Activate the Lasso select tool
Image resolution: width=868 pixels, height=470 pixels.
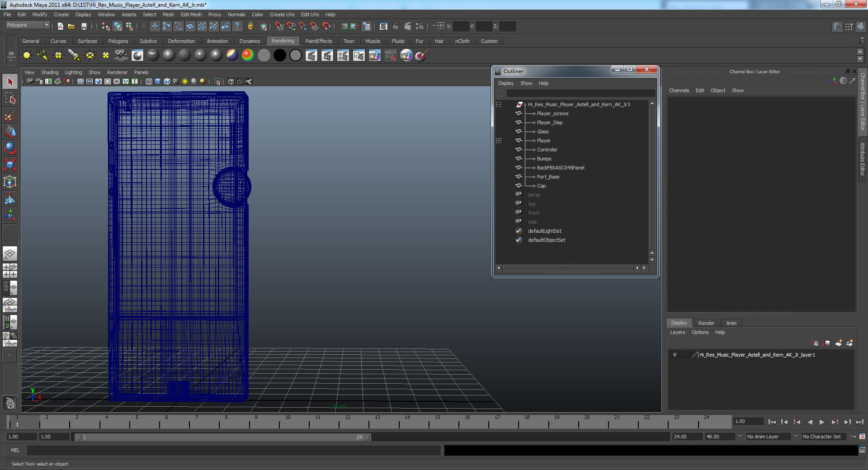pos(10,99)
